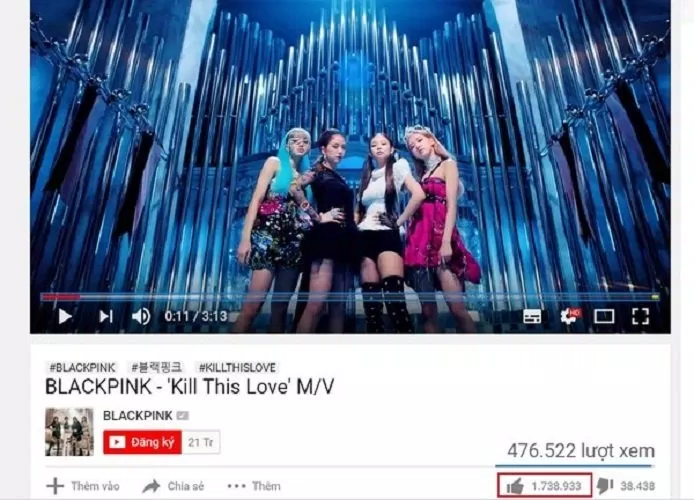The image size is (694, 500).
Task: Like the video with thumbs up
Action: pos(515,486)
